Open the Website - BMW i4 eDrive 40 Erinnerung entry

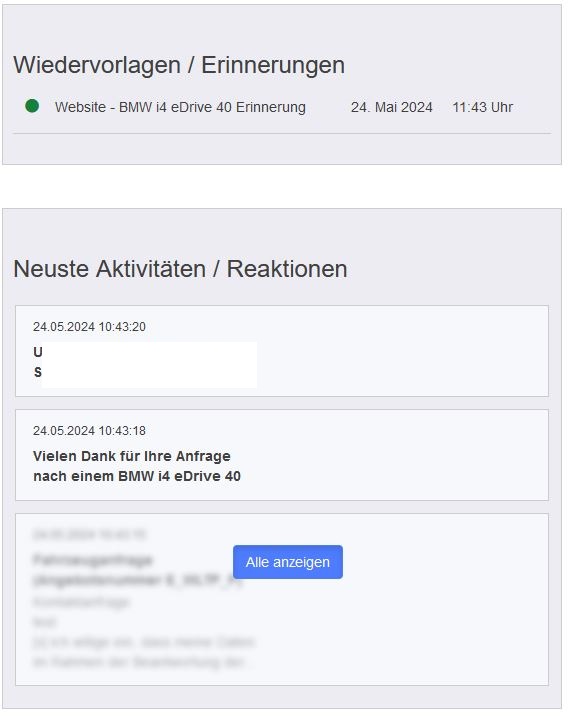(180, 107)
